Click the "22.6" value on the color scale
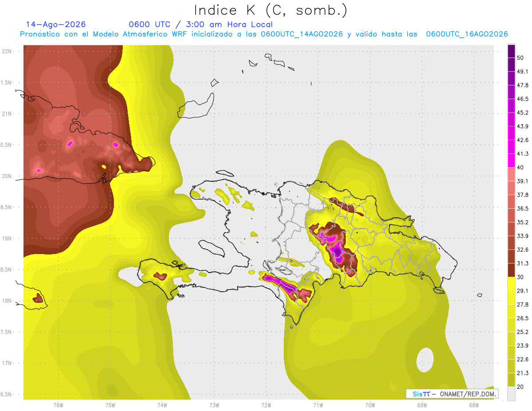This screenshot has height=411, width=532. pos(523,359)
